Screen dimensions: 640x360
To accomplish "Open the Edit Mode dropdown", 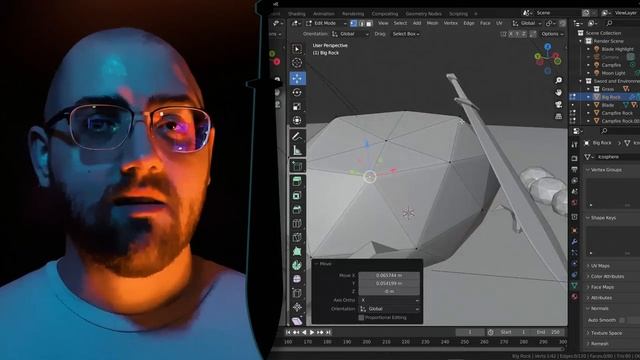I will click(326, 24).
